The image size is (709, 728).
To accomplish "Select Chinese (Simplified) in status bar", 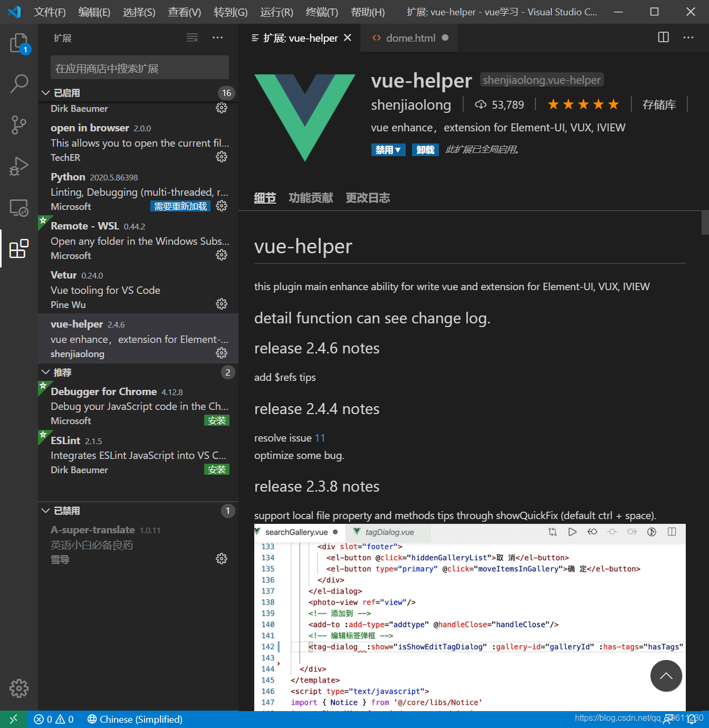I will (x=135, y=719).
